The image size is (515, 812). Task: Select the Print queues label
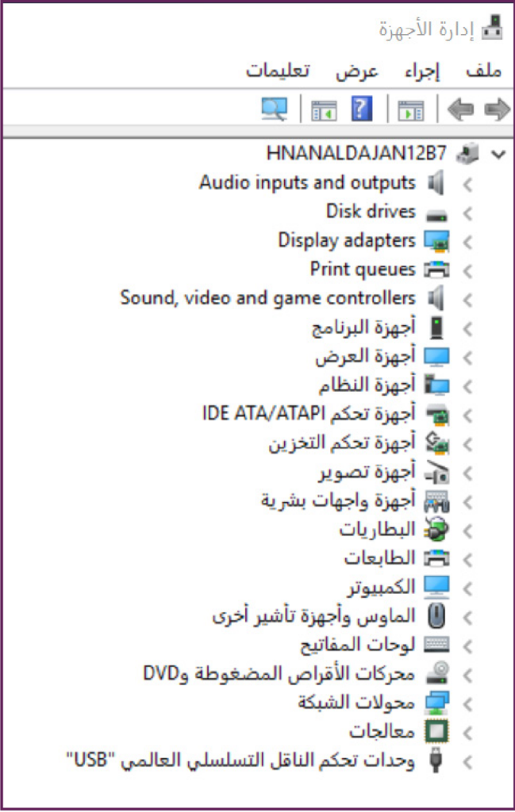[363, 270]
